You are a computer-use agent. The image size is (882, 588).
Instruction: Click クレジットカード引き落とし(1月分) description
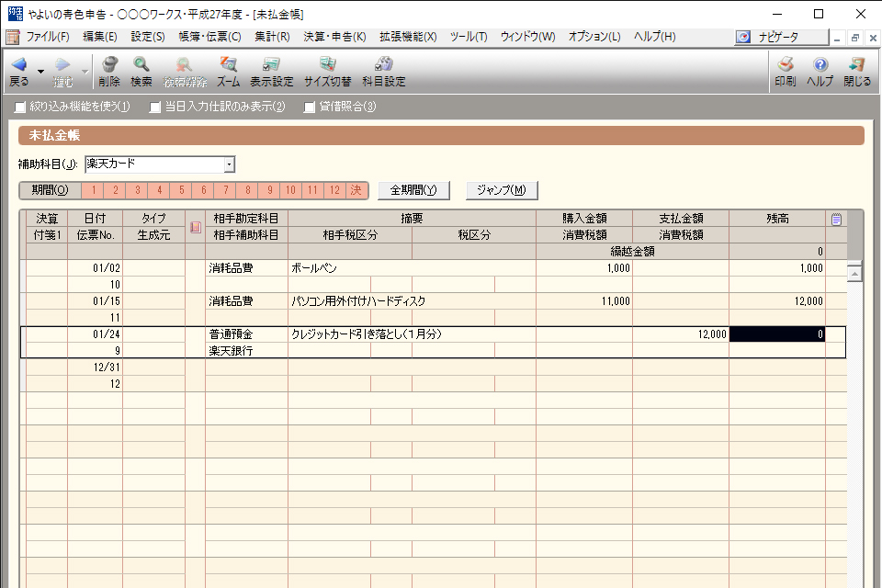(412, 334)
